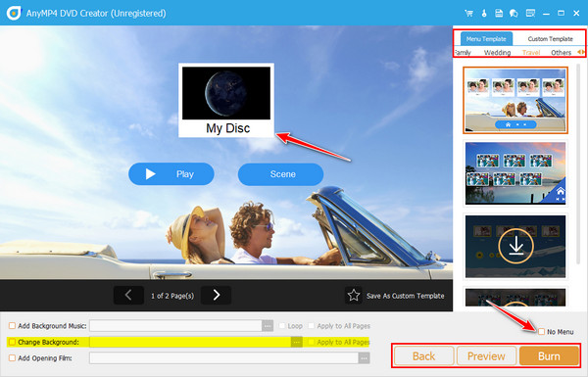This screenshot has width=588, height=377.
Task: Click the Play menu button
Action: [171, 174]
